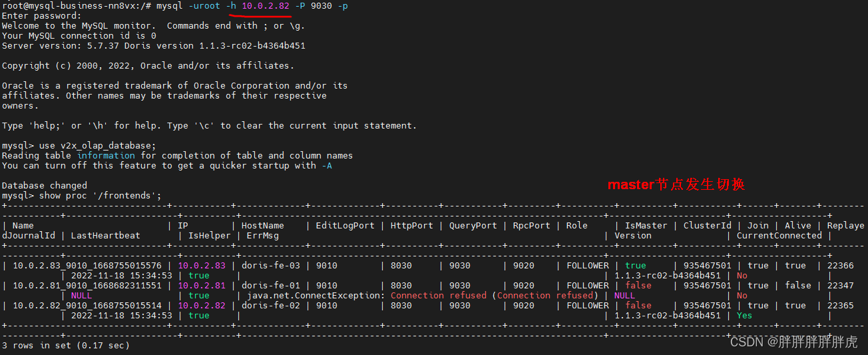Click IsMaster value 'true' for doris-fe-03
The image size is (868, 355).
pyautogui.click(x=636, y=266)
